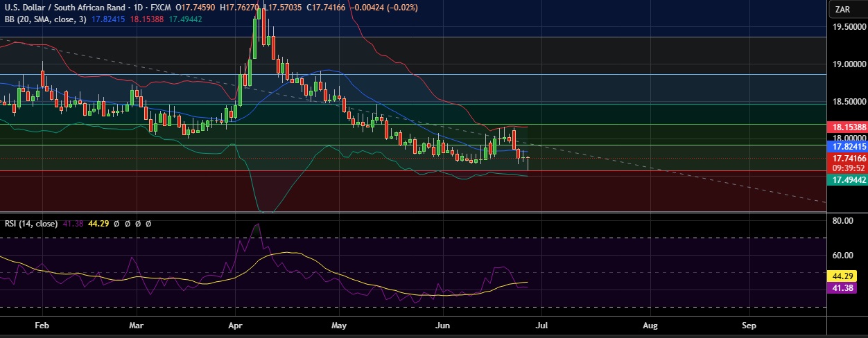Select the RSI (14, close) indicator legend
Image resolution: width=868 pixels, height=338 pixels.
(x=31, y=224)
